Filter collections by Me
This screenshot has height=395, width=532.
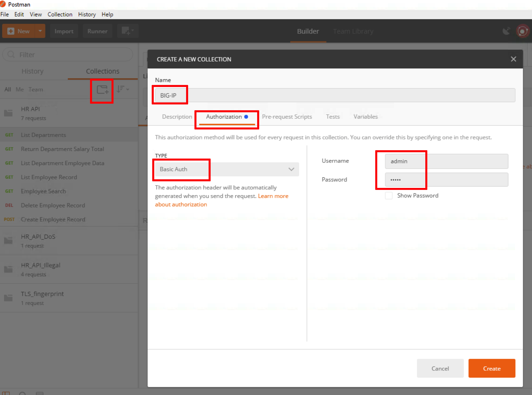point(20,89)
